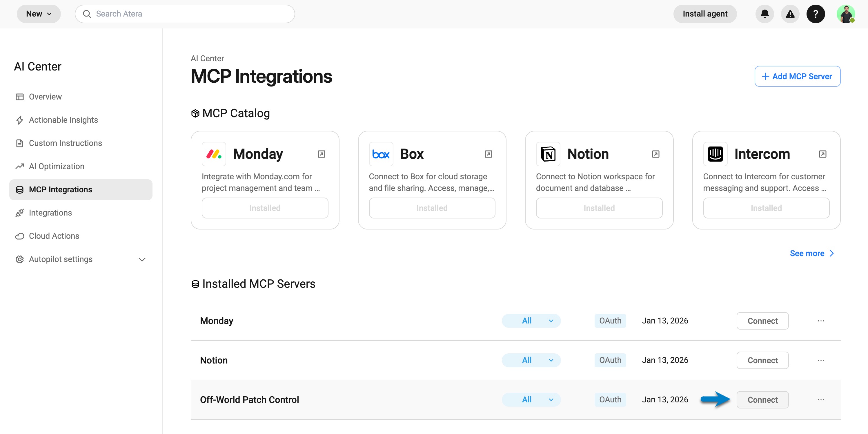The width and height of the screenshot is (868, 434).
Task: Click the Notion logo in catalog
Action: pyautogui.click(x=548, y=154)
